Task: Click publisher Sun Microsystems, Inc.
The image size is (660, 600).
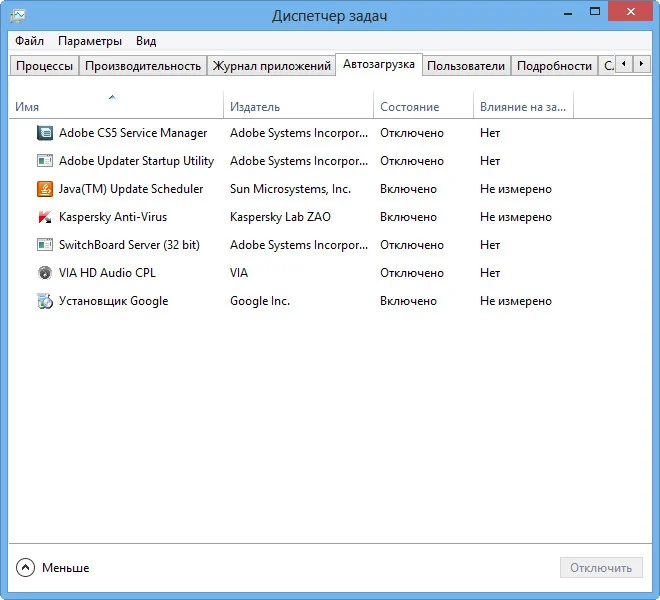Action: click(x=290, y=189)
